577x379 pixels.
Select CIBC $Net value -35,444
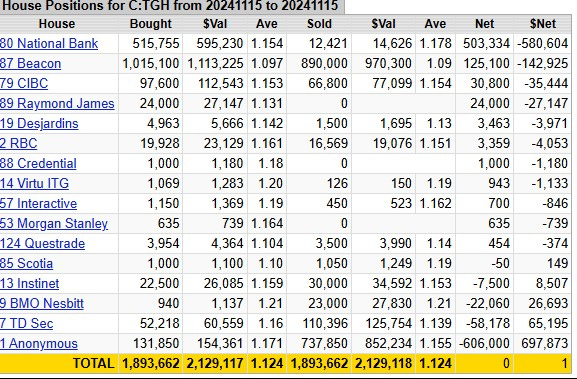click(546, 83)
